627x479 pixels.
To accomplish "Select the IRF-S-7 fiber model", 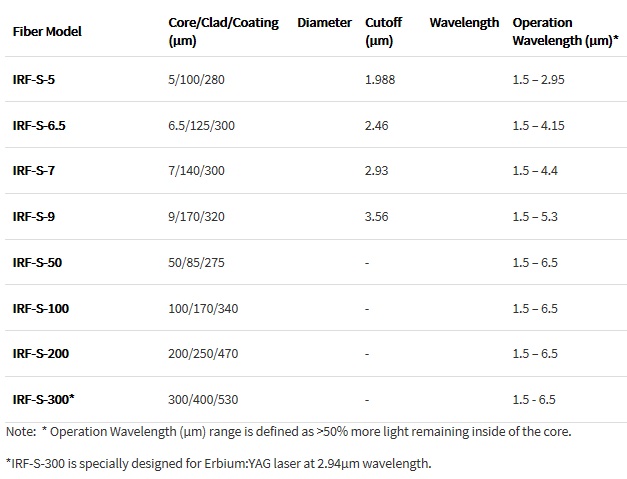I will [x=34, y=171].
